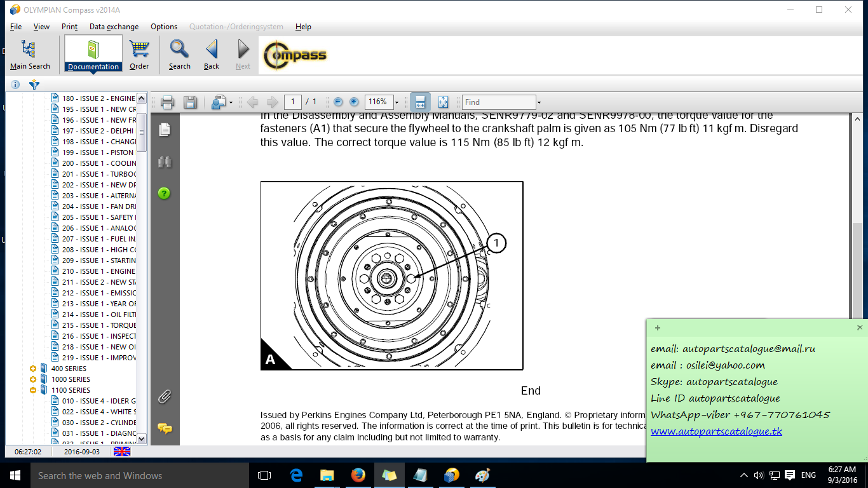Open the PDF collaborate tools dropdown
The width and height of the screenshot is (868, 488).
pyautogui.click(x=222, y=102)
